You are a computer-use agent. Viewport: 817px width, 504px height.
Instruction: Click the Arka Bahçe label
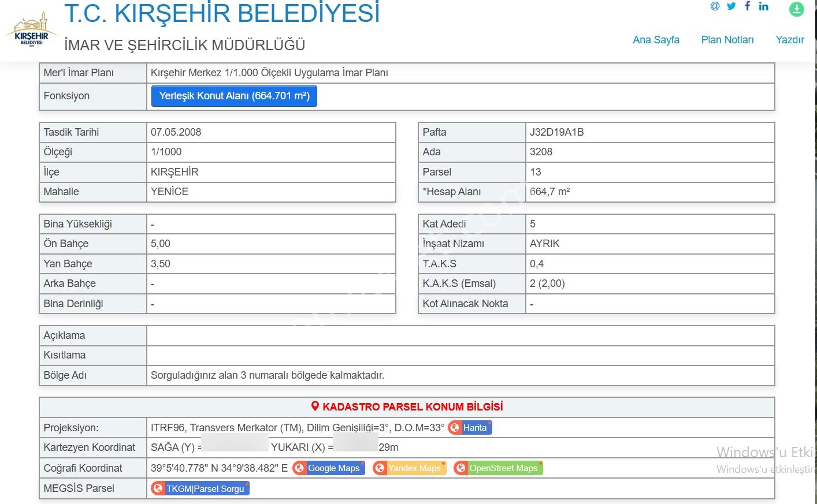(70, 283)
